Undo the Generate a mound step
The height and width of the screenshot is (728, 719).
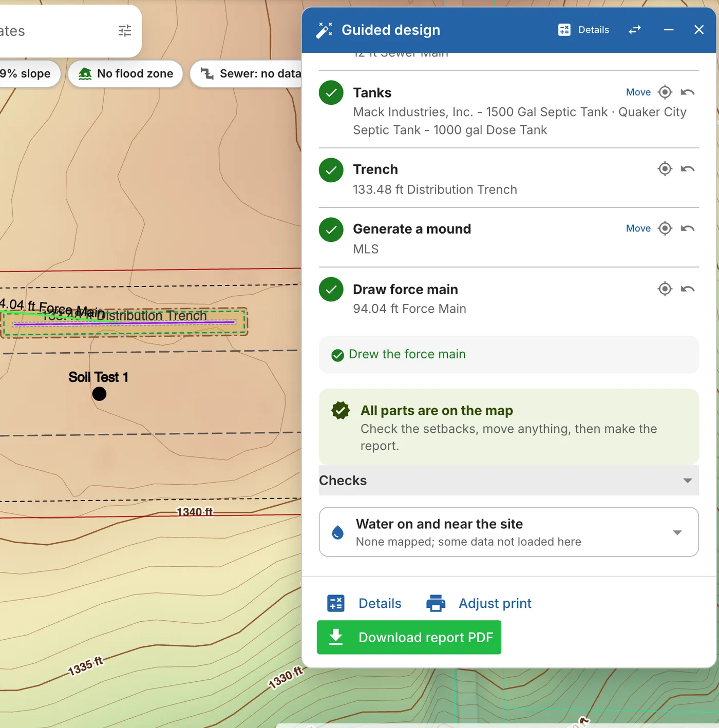click(688, 228)
